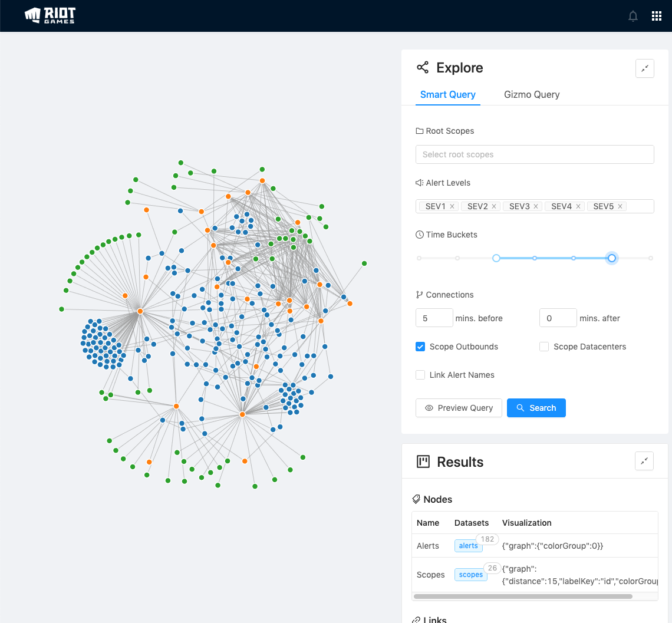Open the apps grid menu
This screenshot has height=623, width=672.
point(657,17)
